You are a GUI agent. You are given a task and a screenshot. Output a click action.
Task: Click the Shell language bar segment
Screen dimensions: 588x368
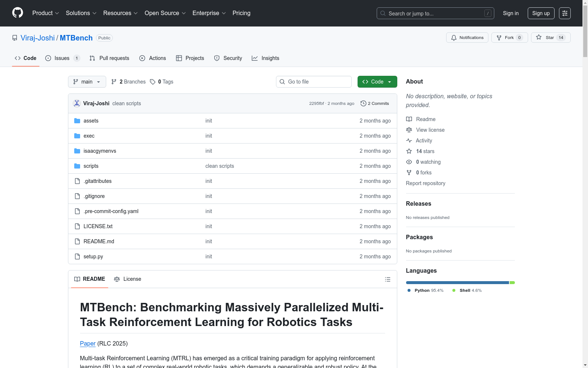pos(512,283)
